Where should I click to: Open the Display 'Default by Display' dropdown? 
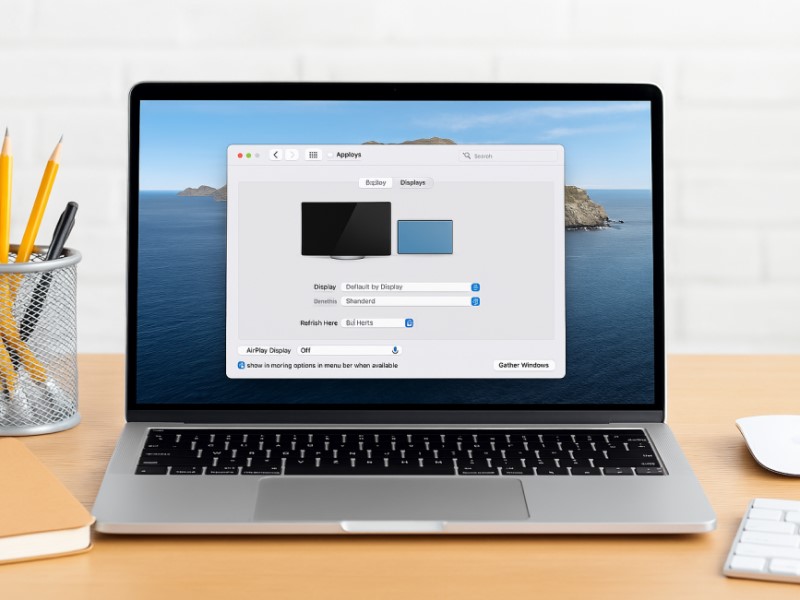point(410,287)
